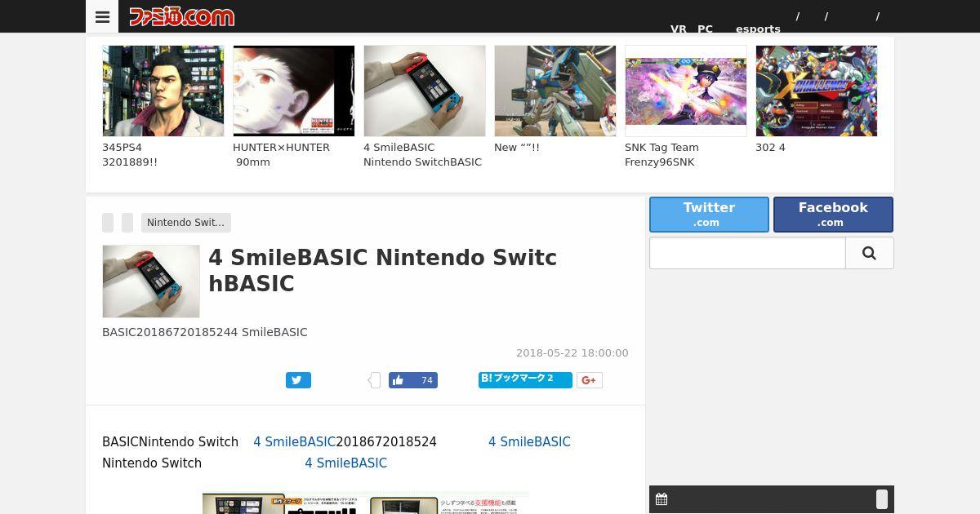This screenshot has width=980, height=514.
Task: Select the first grey breadcrumb tag
Action: tap(108, 223)
